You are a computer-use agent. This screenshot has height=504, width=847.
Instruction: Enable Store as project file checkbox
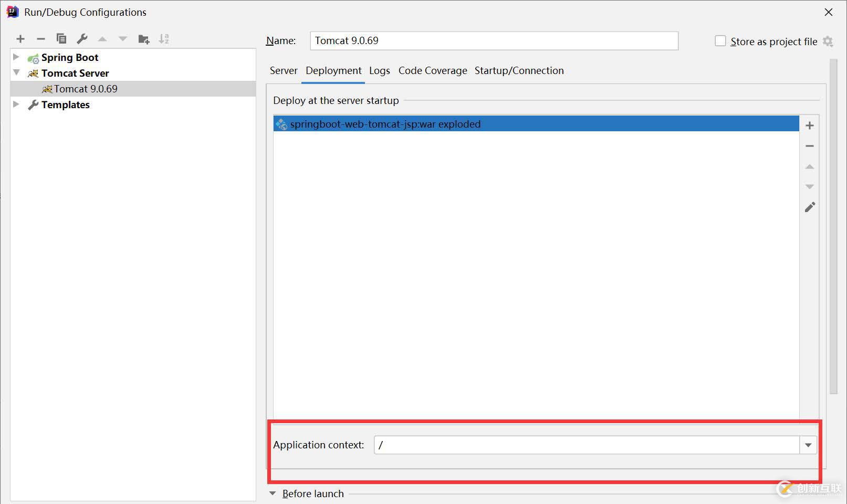click(720, 41)
